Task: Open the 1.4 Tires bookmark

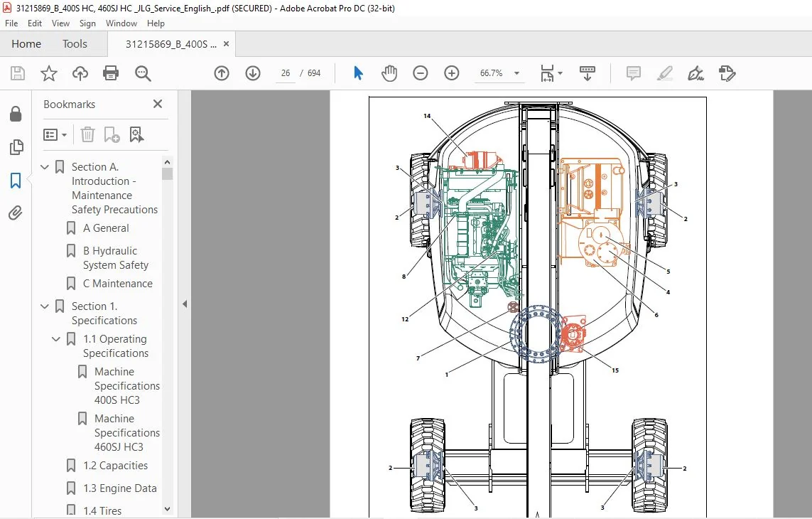Action: point(102,510)
